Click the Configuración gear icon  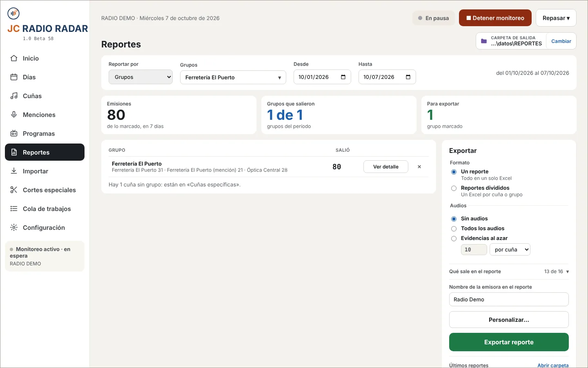point(14,228)
